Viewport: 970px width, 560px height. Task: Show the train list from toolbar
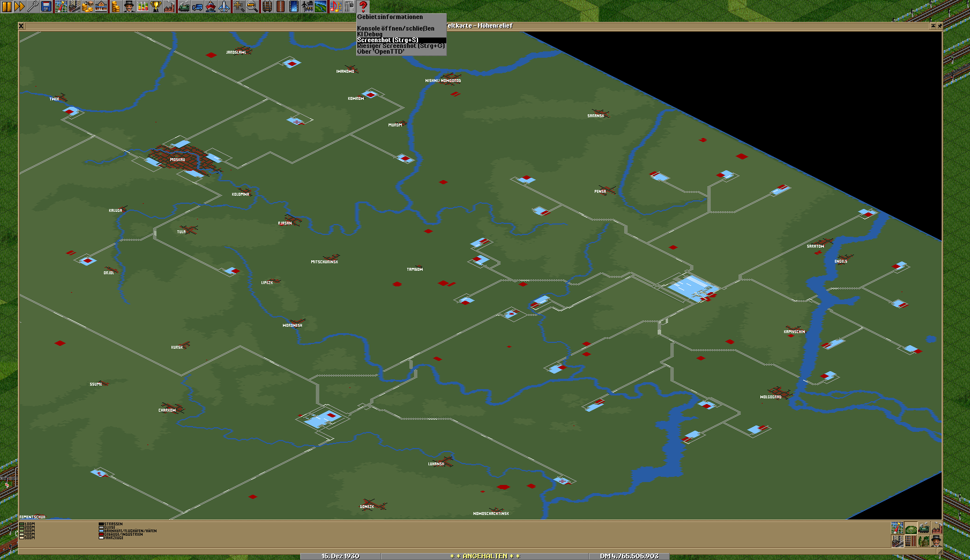(x=184, y=6)
